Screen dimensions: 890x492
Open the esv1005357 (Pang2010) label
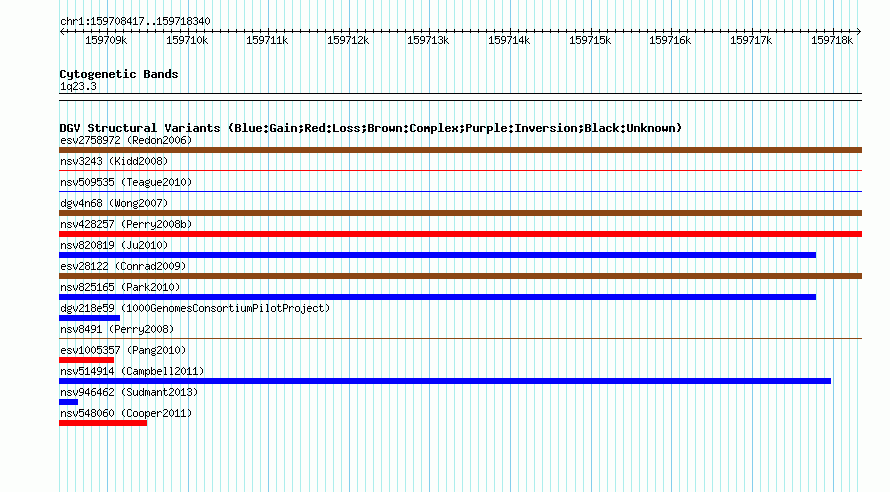tap(123, 350)
